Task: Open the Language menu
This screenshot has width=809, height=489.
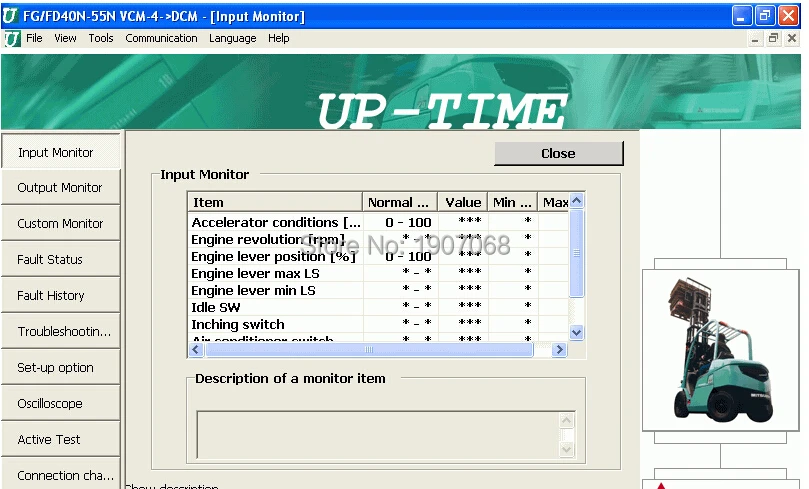Action: [x=233, y=38]
